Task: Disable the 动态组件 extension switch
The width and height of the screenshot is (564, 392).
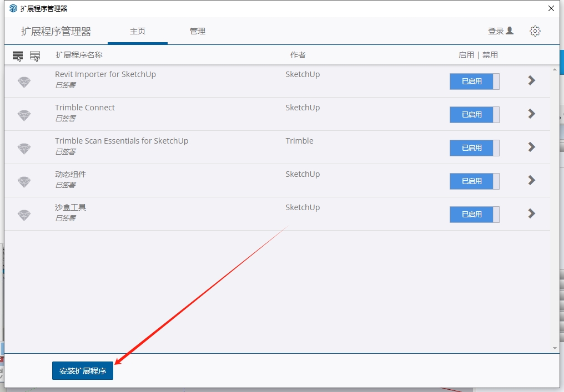Action: [475, 181]
